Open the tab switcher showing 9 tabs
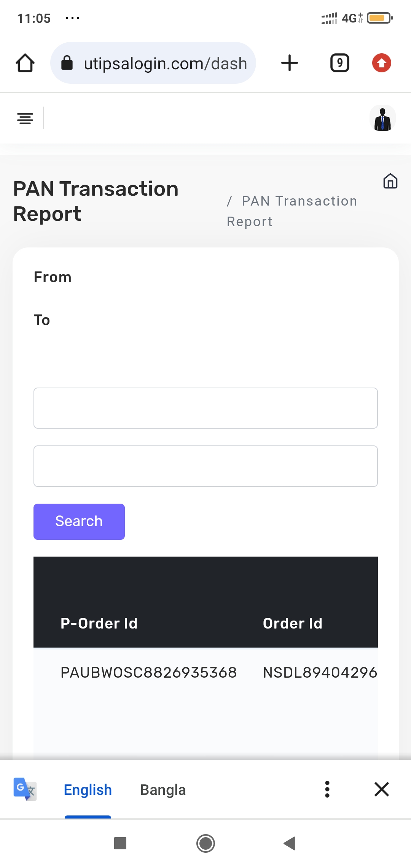This screenshot has height=868, width=411. point(339,63)
